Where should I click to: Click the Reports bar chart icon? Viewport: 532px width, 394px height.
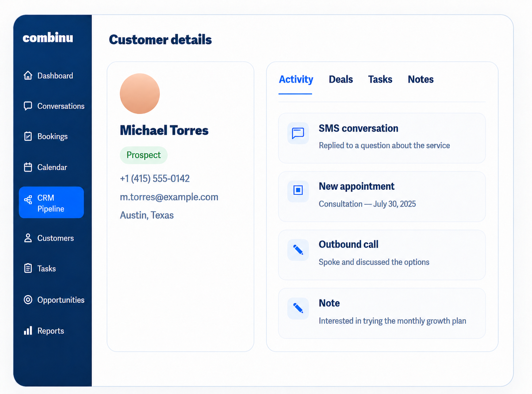click(x=28, y=331)
